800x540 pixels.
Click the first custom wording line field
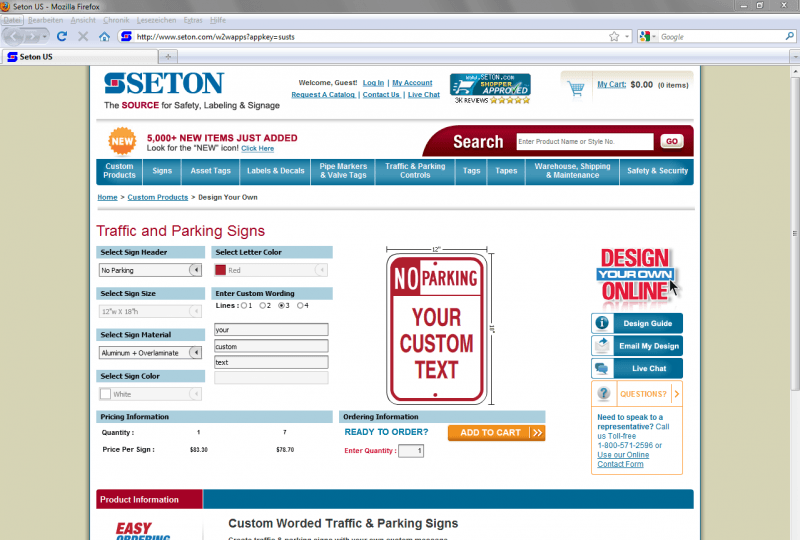click(271, 330)
